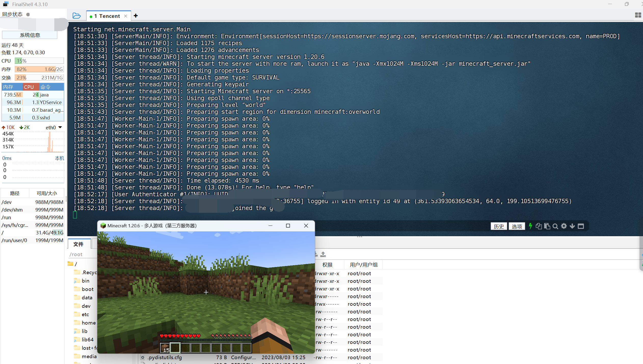Screen dimensions: 643x364
Task: Click the terminal copy icon
Action: coord(539,226)
